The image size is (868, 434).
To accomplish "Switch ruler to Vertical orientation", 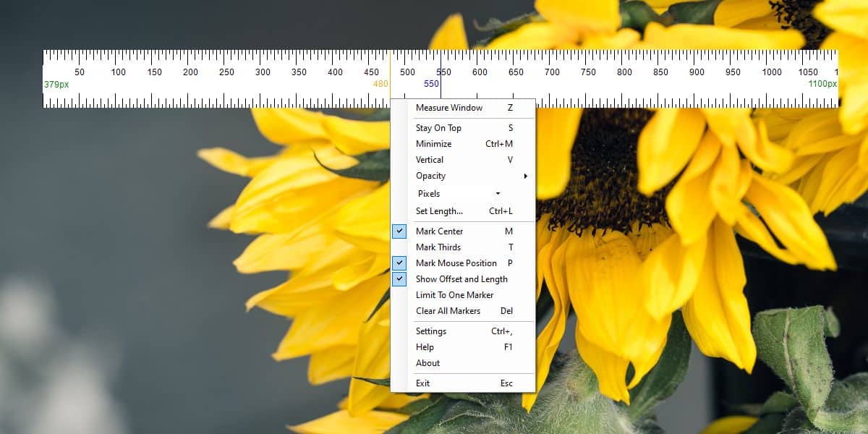I will [463, 160].
